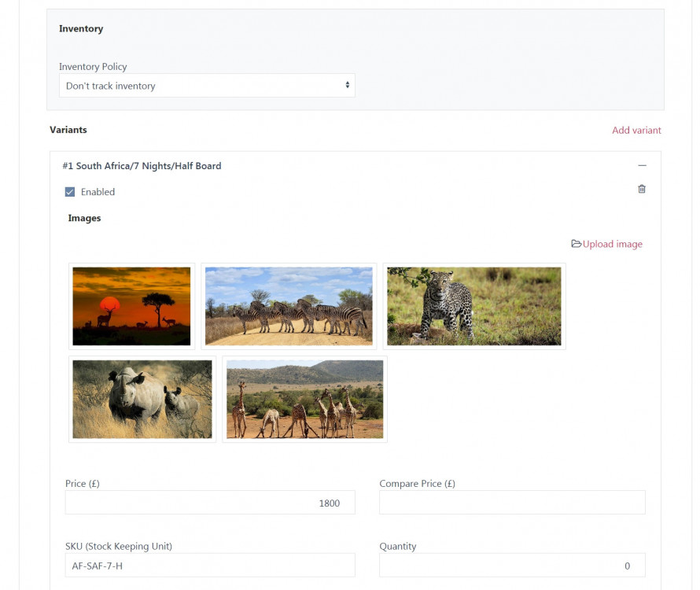Click the Add variant link
This screenshot has height=590, width=700.
coord(636,131)
